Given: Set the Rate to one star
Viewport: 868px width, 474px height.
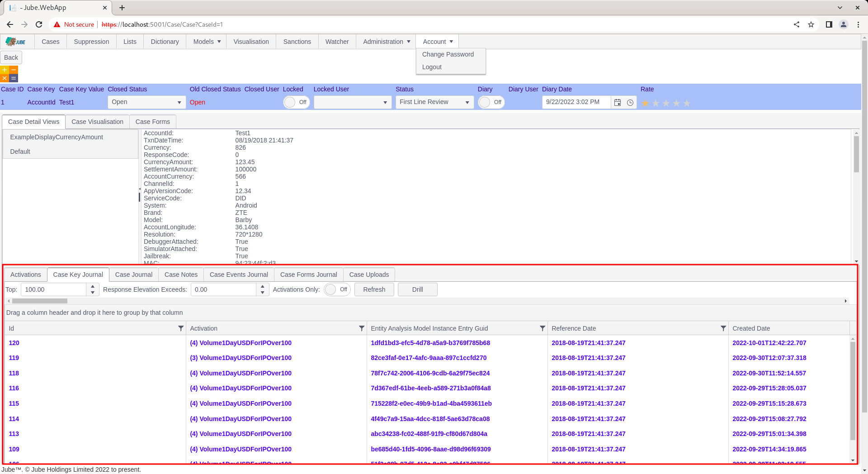Looking at the screenshot, I should click(x=645, y=103).
